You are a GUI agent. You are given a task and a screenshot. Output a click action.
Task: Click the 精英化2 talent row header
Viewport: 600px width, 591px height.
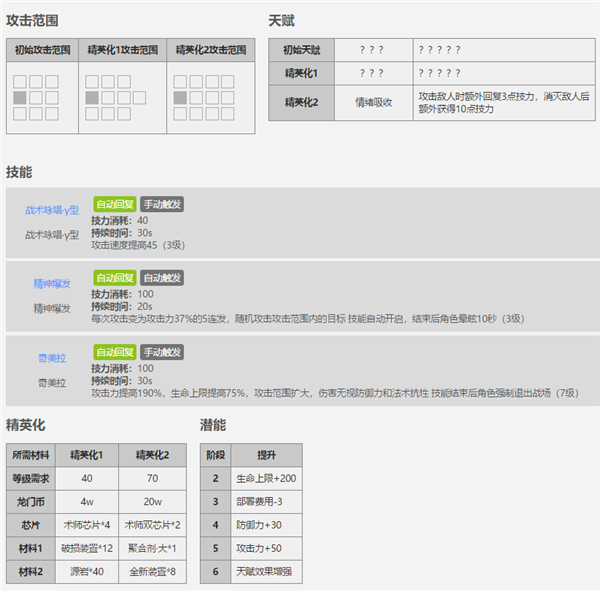[302, 103]
